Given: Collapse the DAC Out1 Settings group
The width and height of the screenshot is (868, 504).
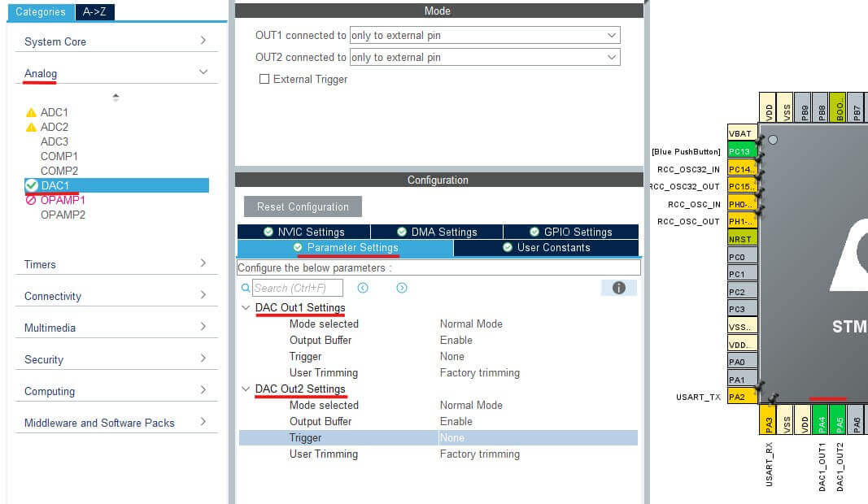Looking at the screenshot, I should coord(246,308).
